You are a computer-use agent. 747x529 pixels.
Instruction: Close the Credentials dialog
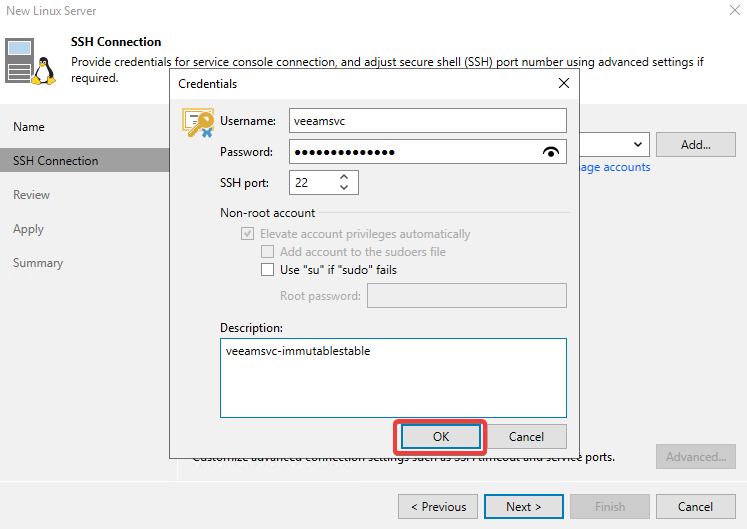click(x=564, y=83)
